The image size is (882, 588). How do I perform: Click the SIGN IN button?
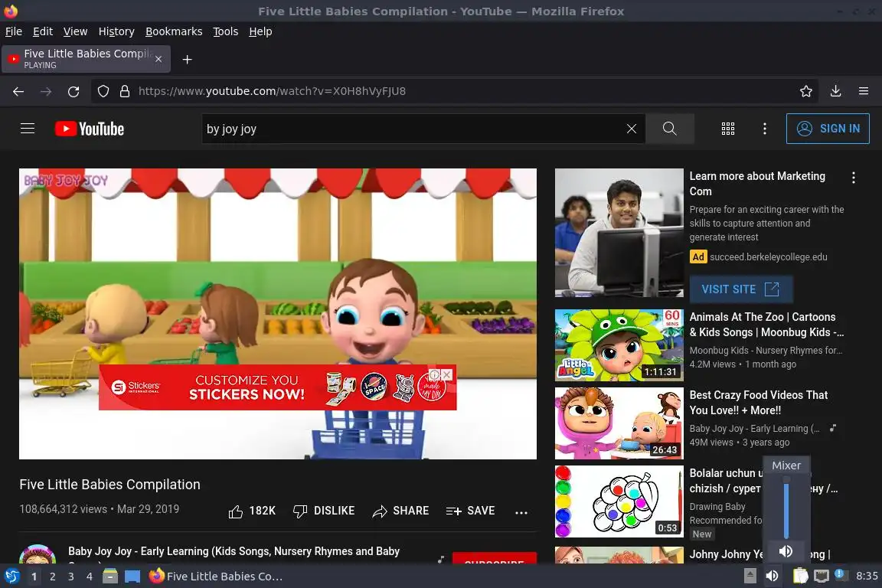[x=828, y=129]
